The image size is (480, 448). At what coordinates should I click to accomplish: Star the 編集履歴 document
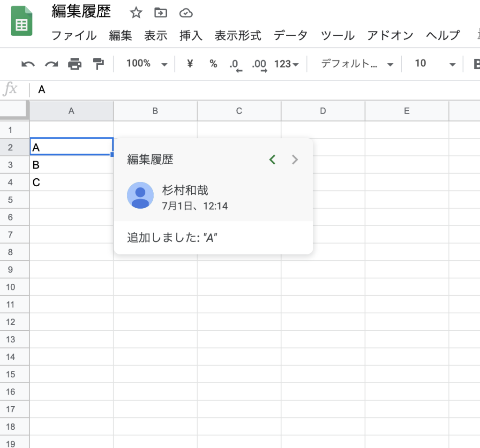[x=136, y=13]
